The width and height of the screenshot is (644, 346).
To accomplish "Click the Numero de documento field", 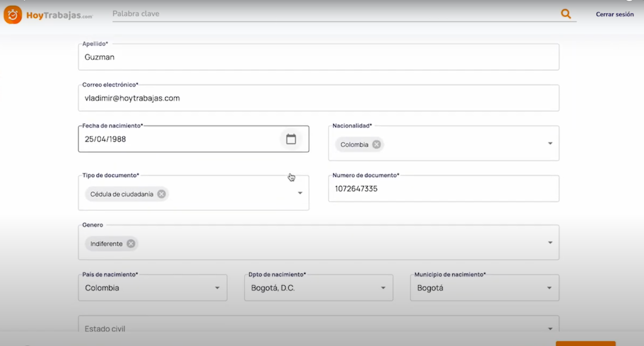I will [x=444, y=189].
